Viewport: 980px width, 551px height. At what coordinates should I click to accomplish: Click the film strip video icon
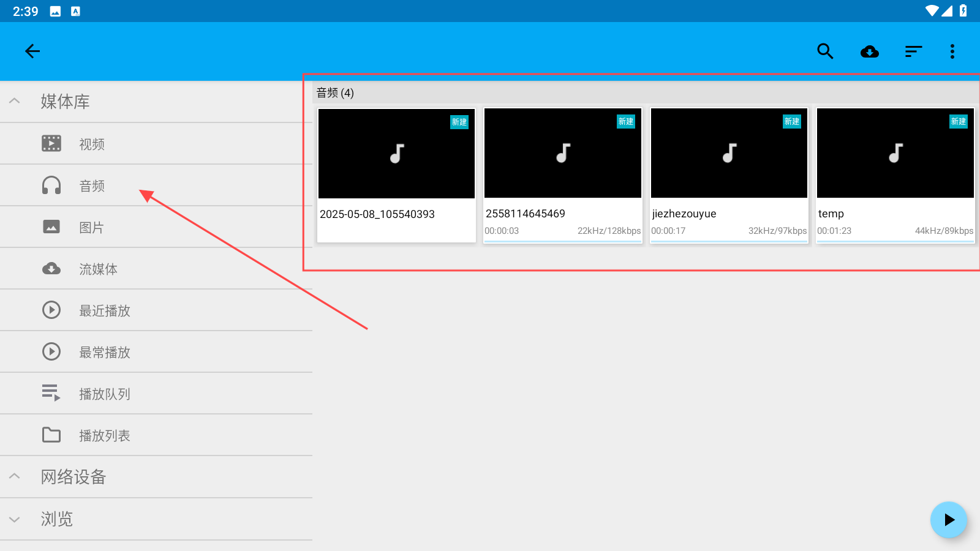[51, 143]
